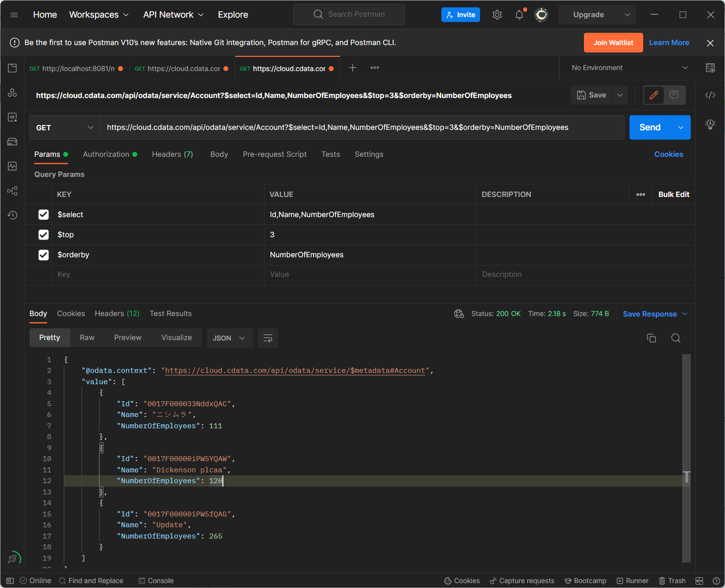
Task: Open the code snippet panel icon
Action: point(710,95)
